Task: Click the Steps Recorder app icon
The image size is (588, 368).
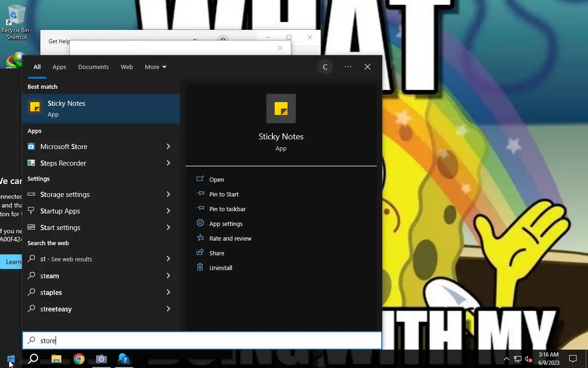Action: (31, 163)
